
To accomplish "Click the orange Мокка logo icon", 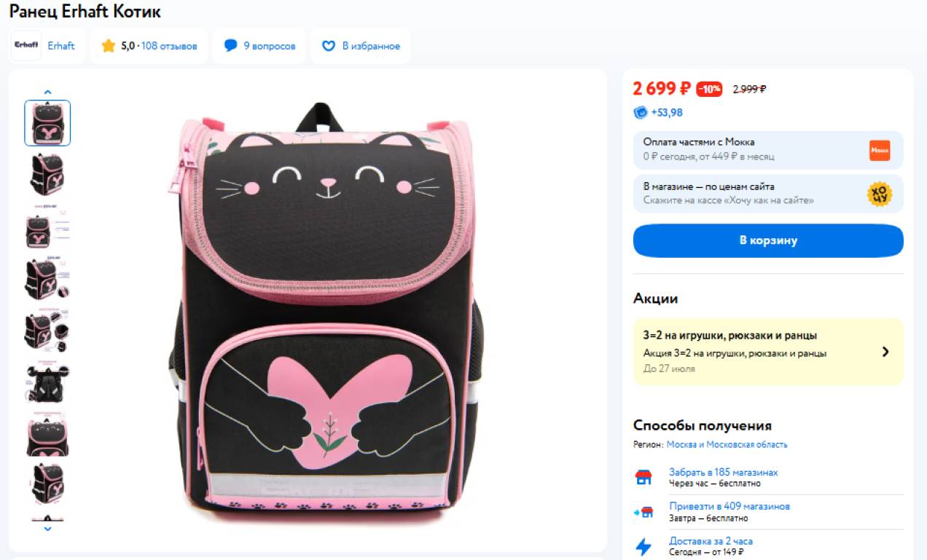I will [x=880, y=151].
